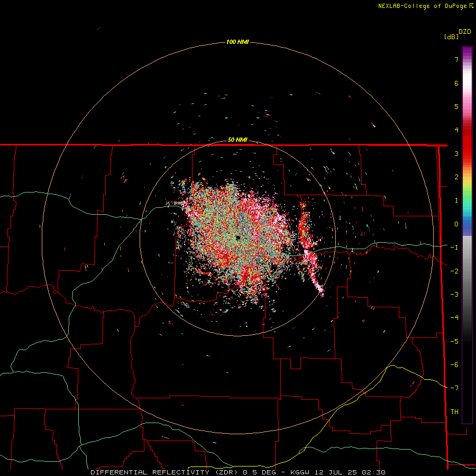The width and height of the screenshot is (476, 476).
Task: Click the positive 3 scale label
Action: 456,153
